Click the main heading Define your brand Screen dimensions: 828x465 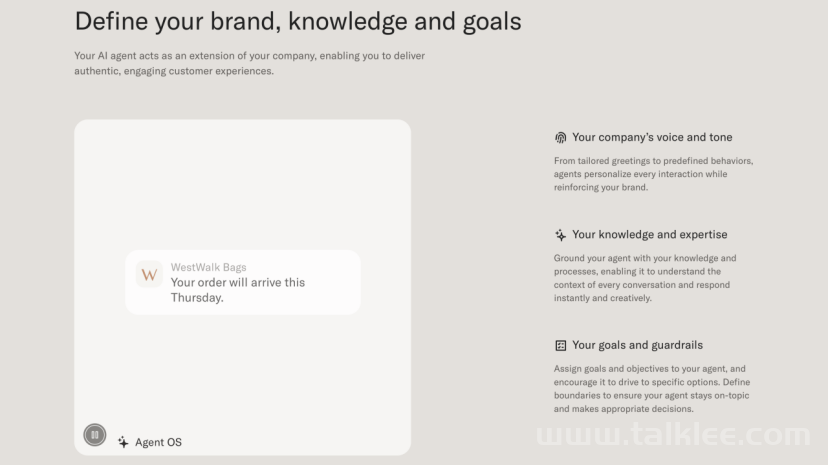coord(298,22)
